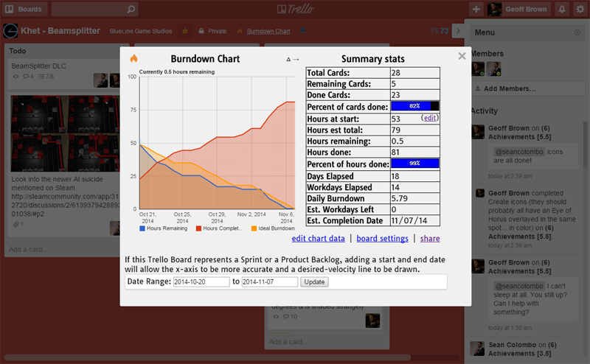Click the search magnifier icon

click(x=131, y=10)
